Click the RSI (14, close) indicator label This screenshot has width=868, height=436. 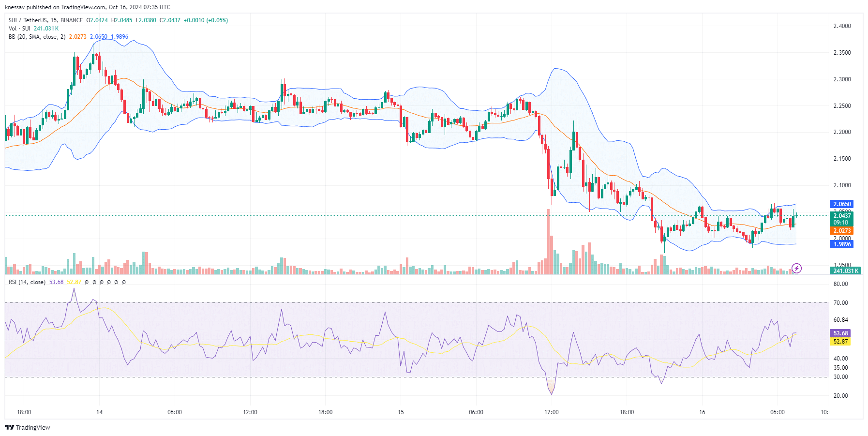coord(27,282)
